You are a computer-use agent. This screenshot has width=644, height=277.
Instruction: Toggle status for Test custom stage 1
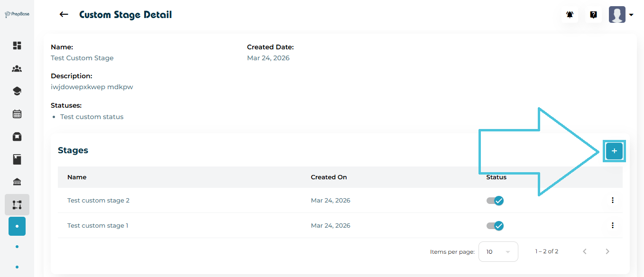click(x=495, y=226)
